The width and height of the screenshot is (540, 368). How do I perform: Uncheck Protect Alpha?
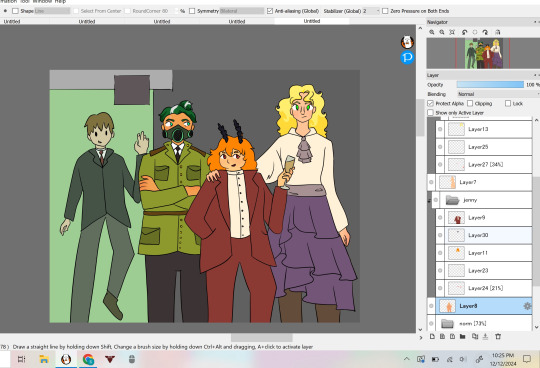[x=430, y=103]
